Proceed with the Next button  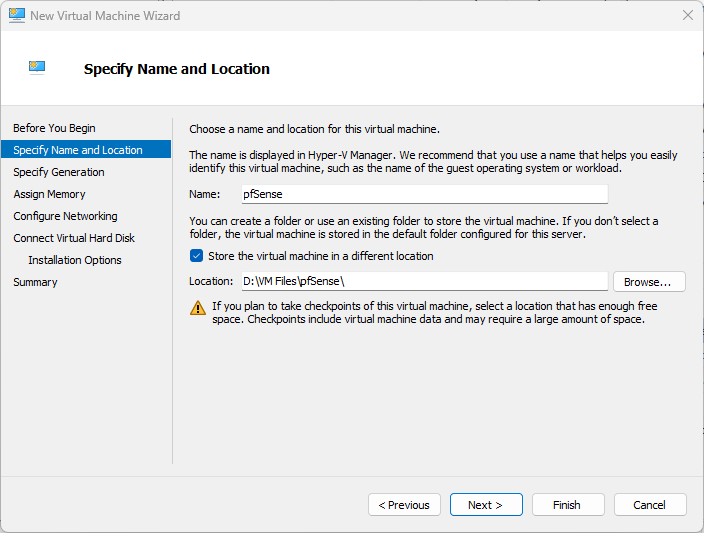(486, 505)
